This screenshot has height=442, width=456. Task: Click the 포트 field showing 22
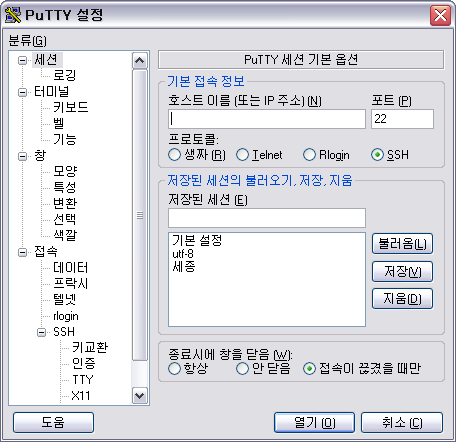[x=402, y=119]
